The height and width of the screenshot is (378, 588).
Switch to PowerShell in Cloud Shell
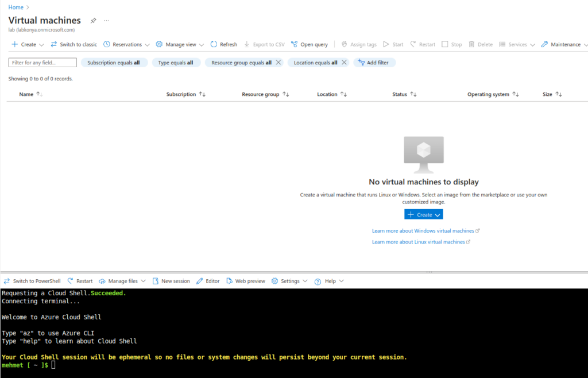[32, 281]
